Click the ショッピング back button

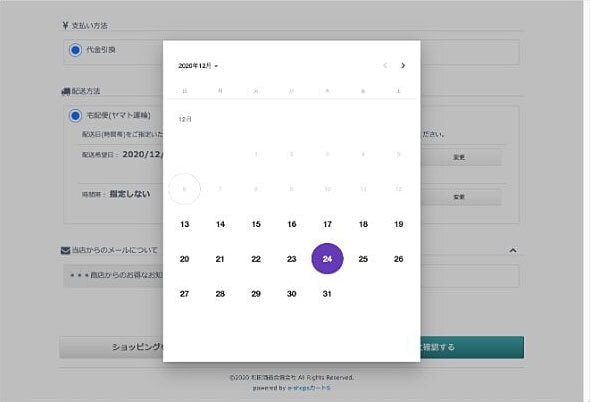111,347
